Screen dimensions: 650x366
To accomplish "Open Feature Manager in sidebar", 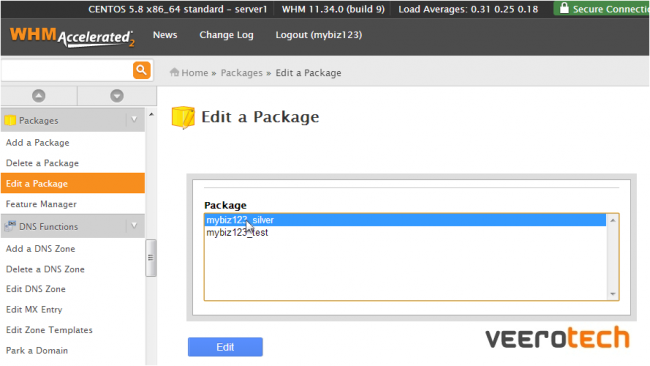I will click(x=41, y=204).
